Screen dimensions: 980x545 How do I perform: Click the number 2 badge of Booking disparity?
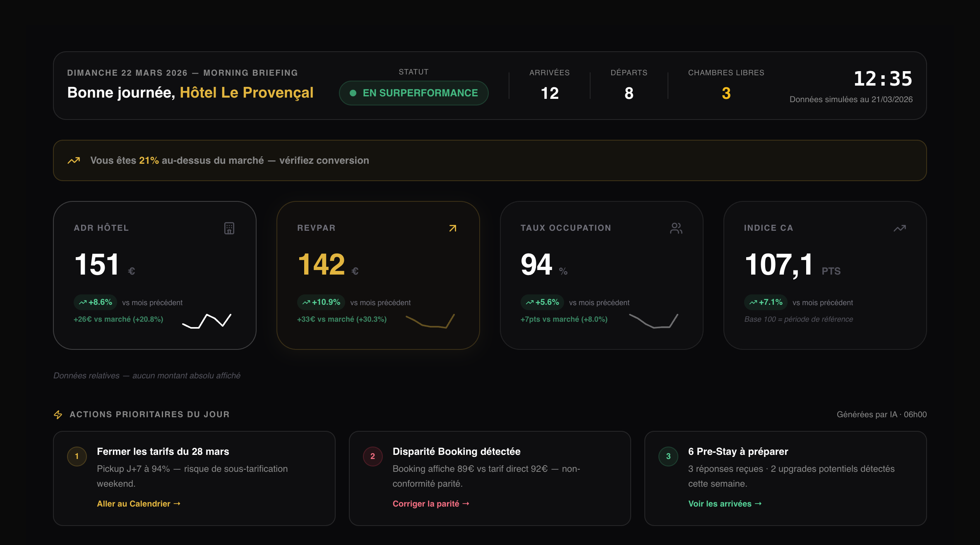coord(373,456)
